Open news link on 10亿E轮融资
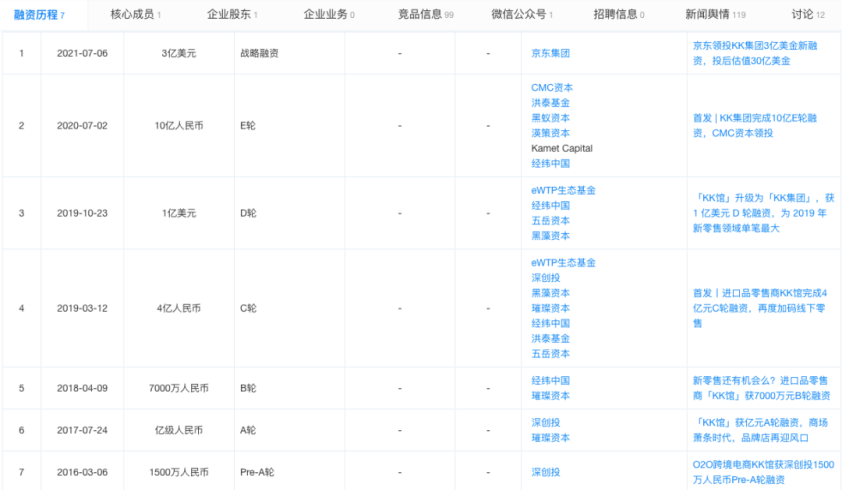 tap(754, 125)
